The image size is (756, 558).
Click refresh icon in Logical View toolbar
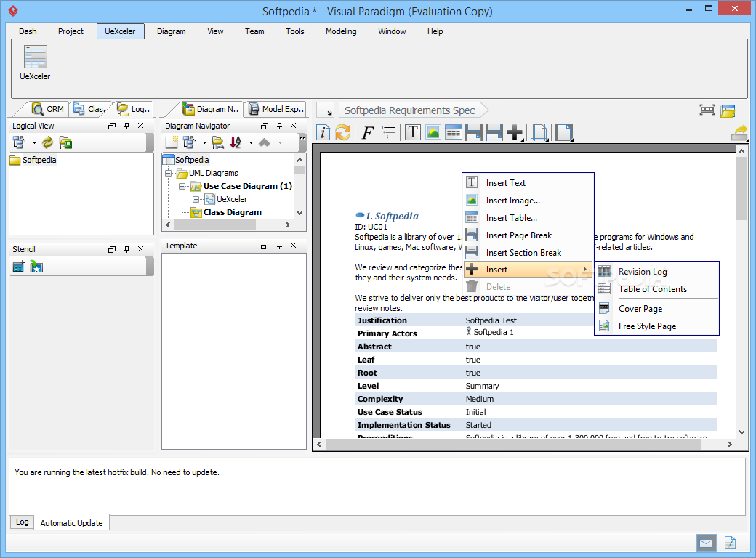click(47, 142)
